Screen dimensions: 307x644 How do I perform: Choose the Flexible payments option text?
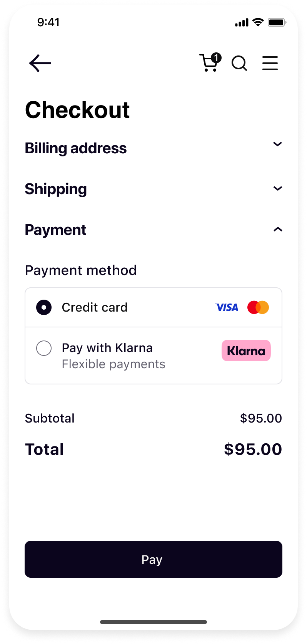[113, 364]
